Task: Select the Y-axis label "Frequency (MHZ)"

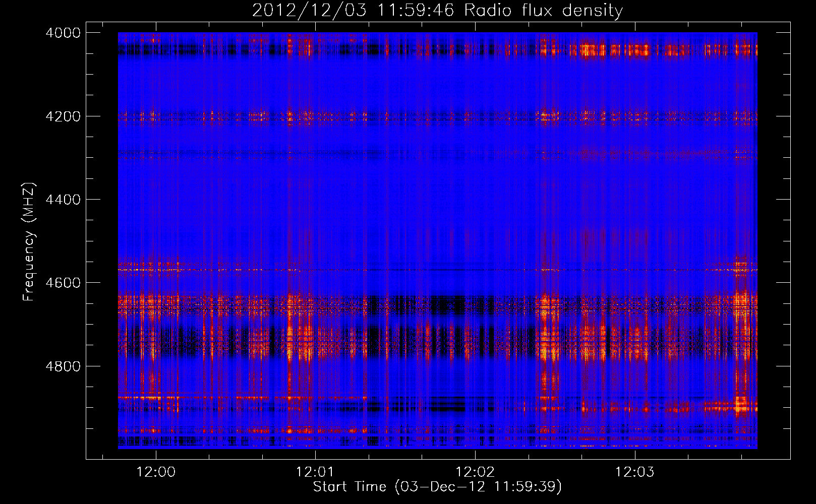Action: pyautogui.click(x=29, y=242)
